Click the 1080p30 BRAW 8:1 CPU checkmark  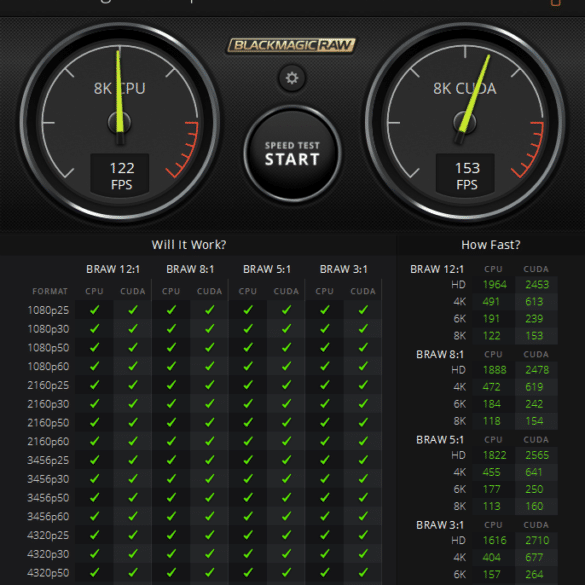coord(171,329)
